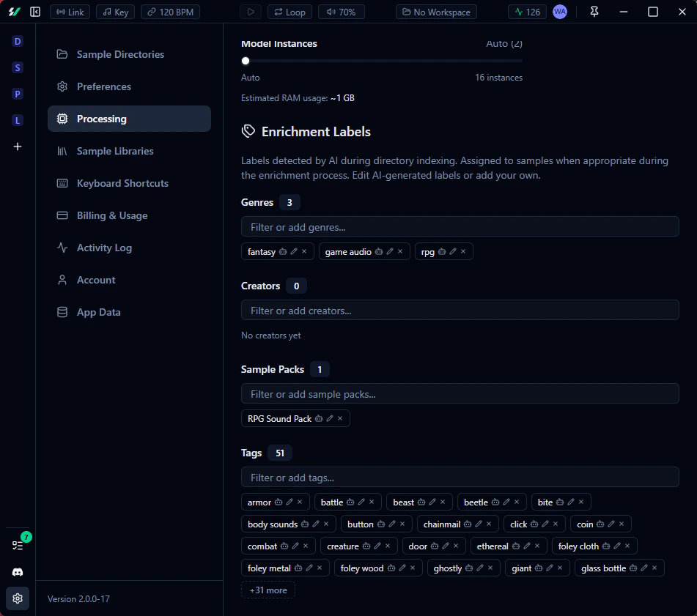The image size is (697, 616).
Task: Open the Key detection control
Action: [x=114, y=11]
